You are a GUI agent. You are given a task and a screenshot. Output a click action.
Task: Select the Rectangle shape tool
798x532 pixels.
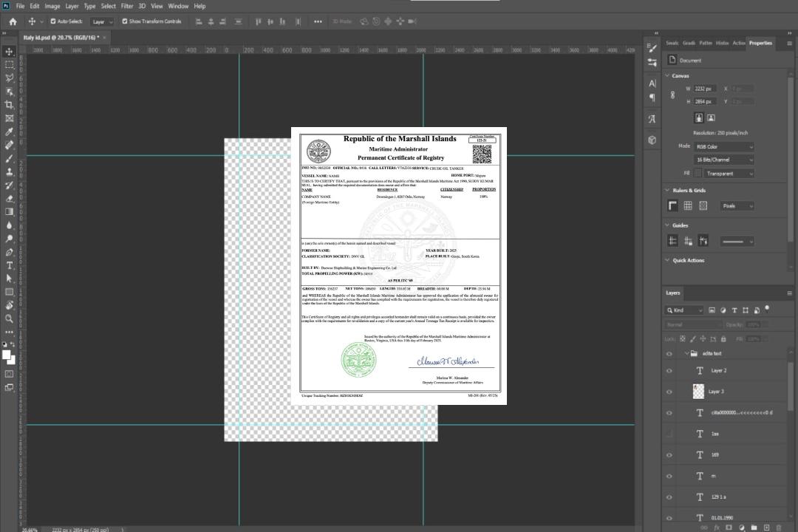click(9, 292)
